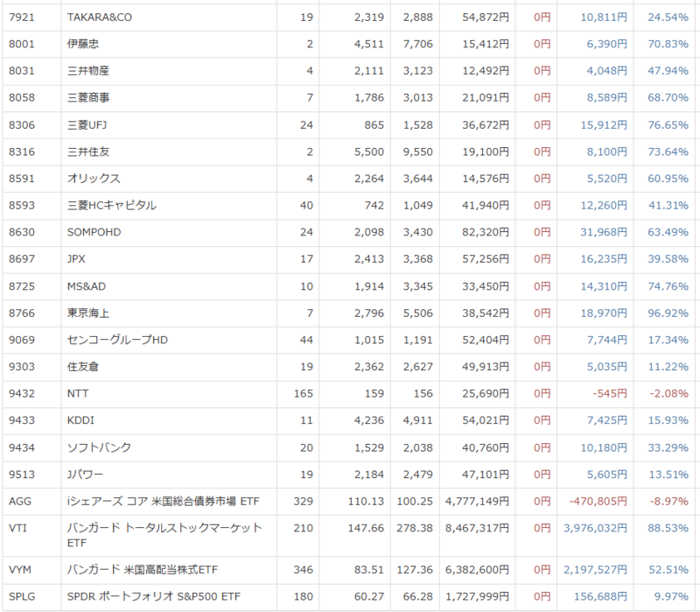Select the 41,940円 valuation for 三菱HCキャピタル
The height and width of the screenshot is (612, 700).
click(x=486, y=206)
